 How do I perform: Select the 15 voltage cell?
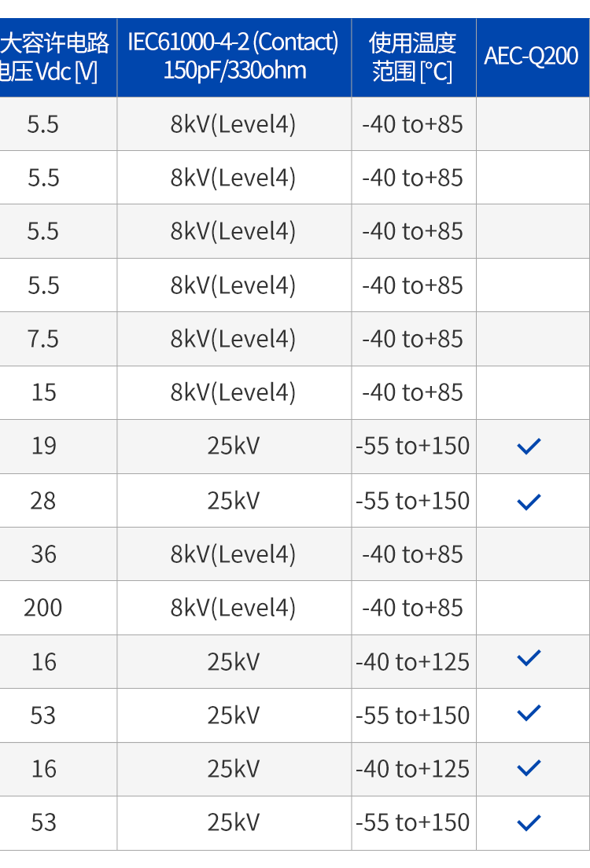[43, 392]
